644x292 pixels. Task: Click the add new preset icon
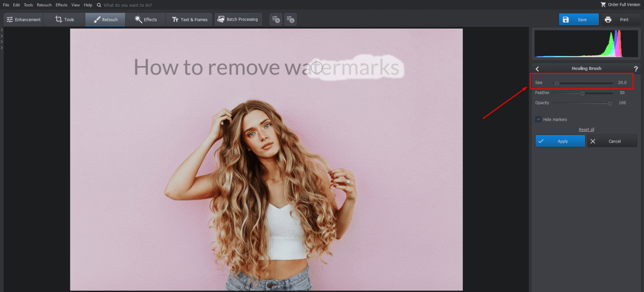tap(275, 19)
